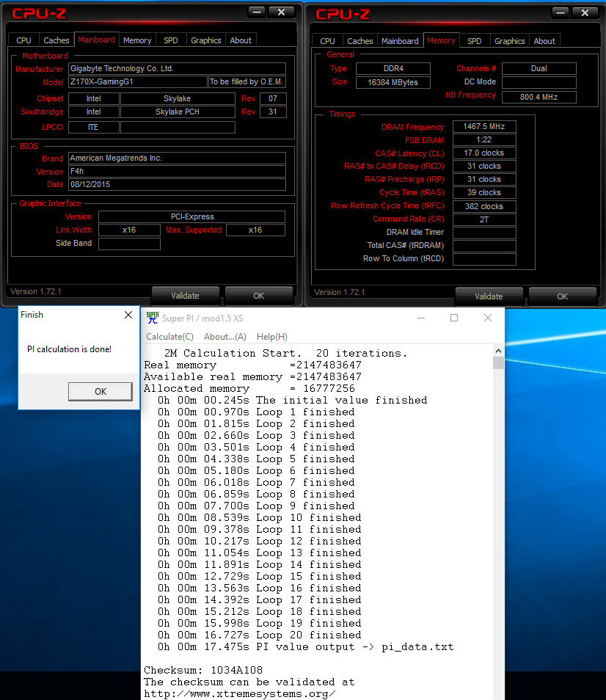Click the BIOS Brand field American Megatrends Inc.
This screenshot has width=606, height=700.
tap(177, 158)
